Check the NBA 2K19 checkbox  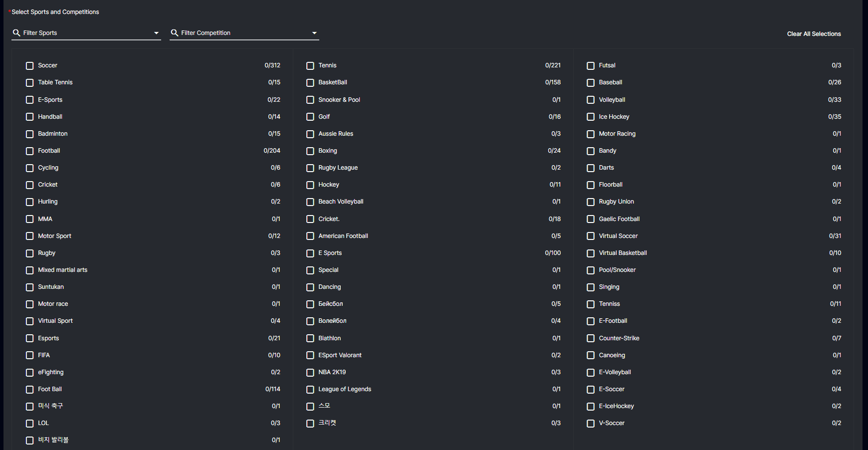(310, 372)
